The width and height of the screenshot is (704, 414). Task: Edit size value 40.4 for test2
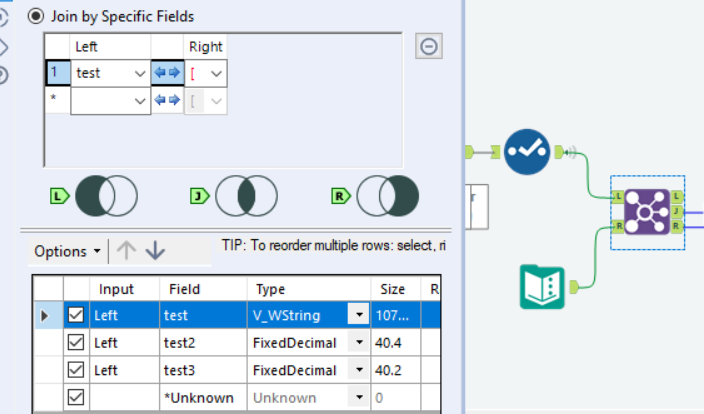(396, 343)
